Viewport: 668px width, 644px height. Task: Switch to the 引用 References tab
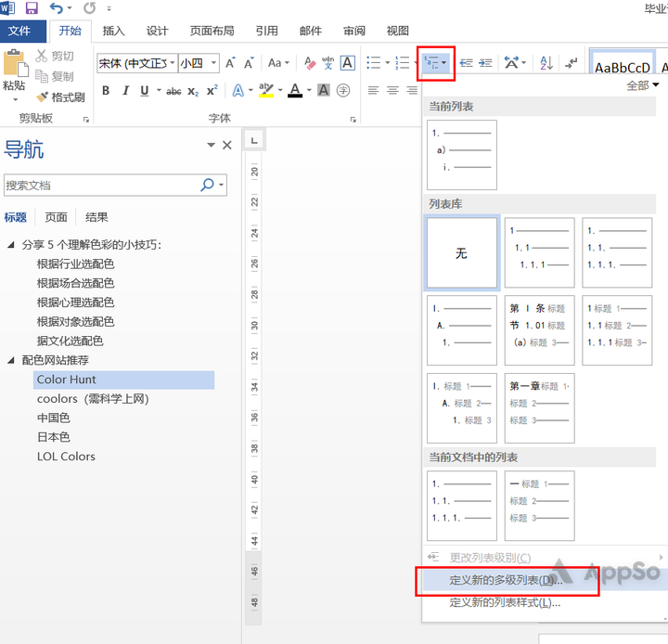[x=266, y=31]
